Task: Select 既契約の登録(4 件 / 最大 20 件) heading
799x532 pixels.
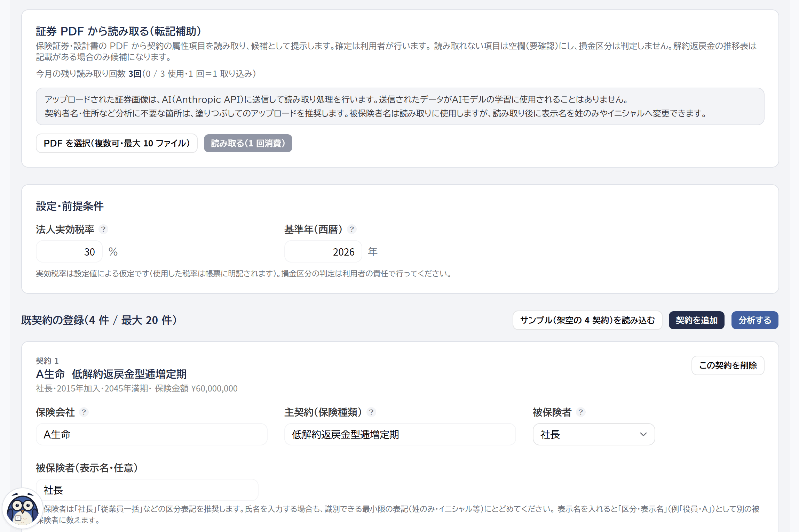Action: (x=99, y=320)
